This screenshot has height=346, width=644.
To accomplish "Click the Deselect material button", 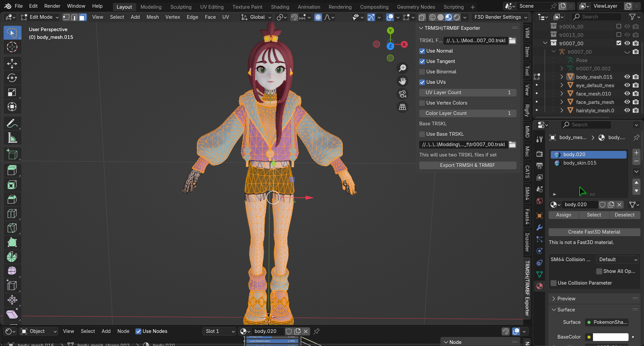I will point(625,215).
